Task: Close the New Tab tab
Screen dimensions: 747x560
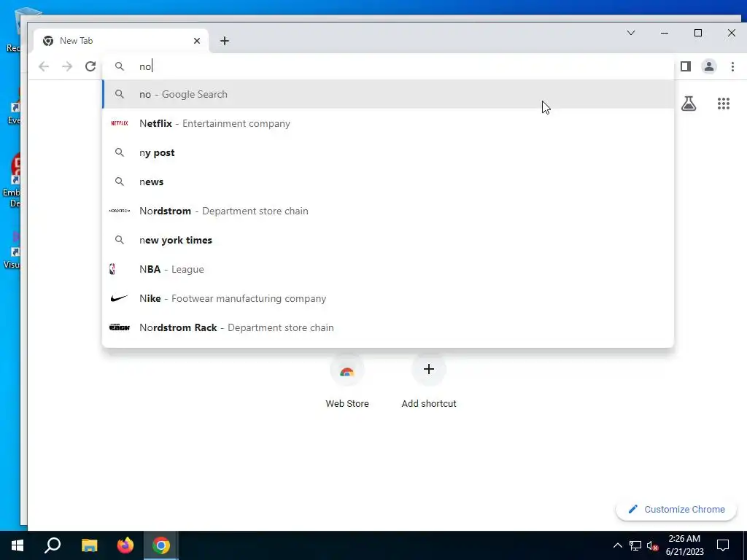Action: coord(197,41)
